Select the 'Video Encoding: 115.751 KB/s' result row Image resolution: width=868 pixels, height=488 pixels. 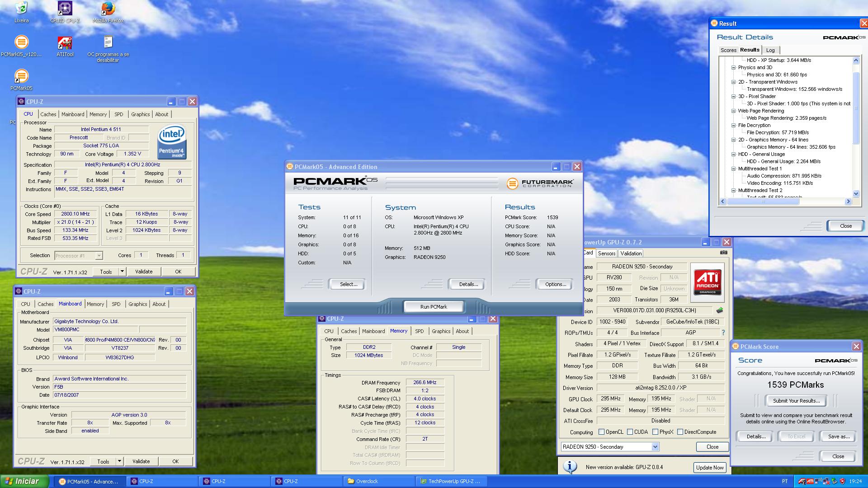click(x=780, y=183)
